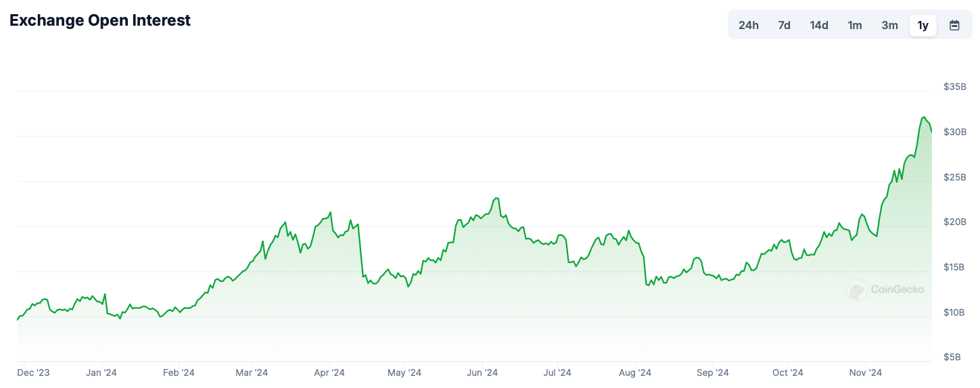Click the Nov '24 axis label
Screen dimensions: 980x388
click(x=866, y=372)
